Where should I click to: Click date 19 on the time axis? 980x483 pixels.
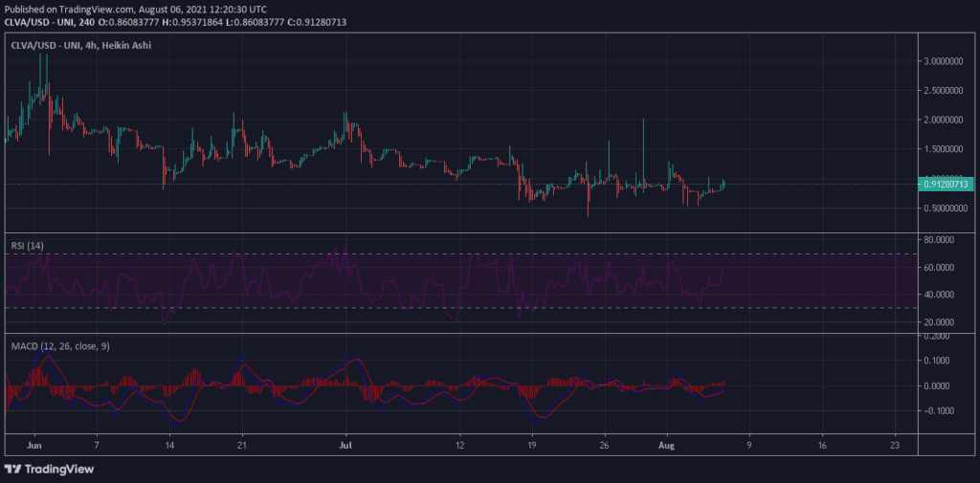pos(531,445)
